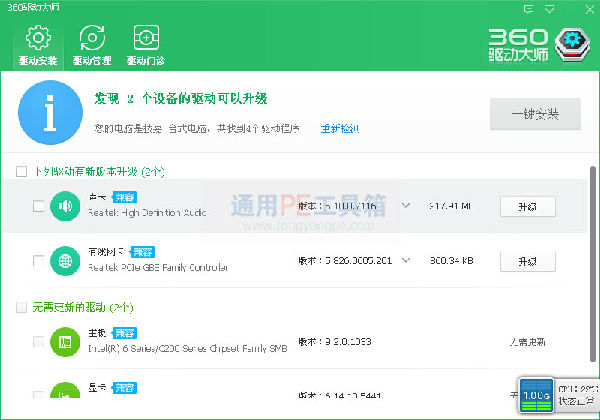Click the 兼容 badge on sound card row
Screen dimensions: 600x420
pos(124,197)
